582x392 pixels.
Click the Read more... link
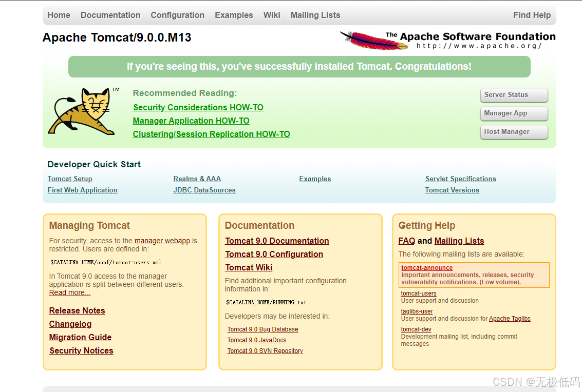pos(70,292)
